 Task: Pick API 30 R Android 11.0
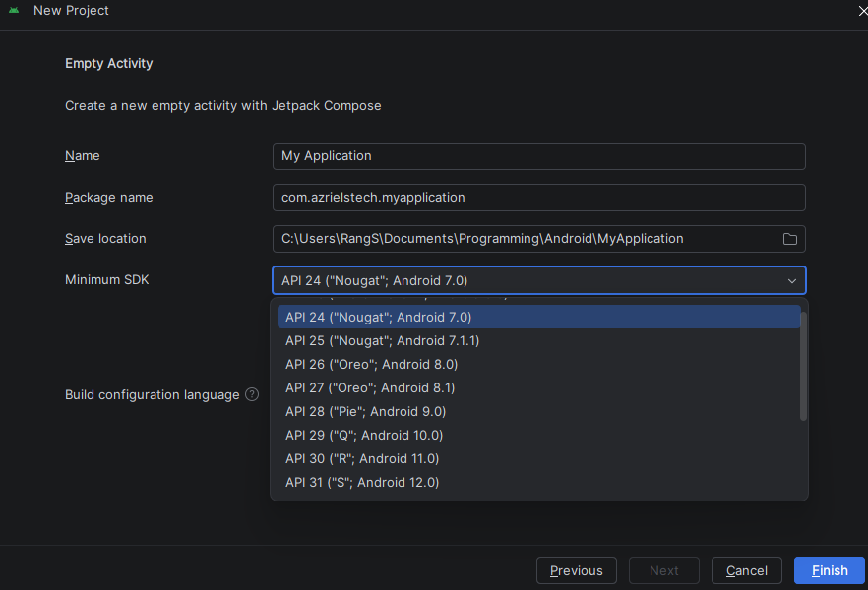(538, 458)
